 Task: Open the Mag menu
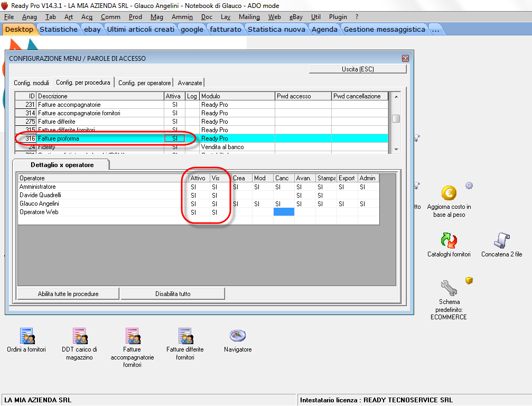tap(157, 16)
